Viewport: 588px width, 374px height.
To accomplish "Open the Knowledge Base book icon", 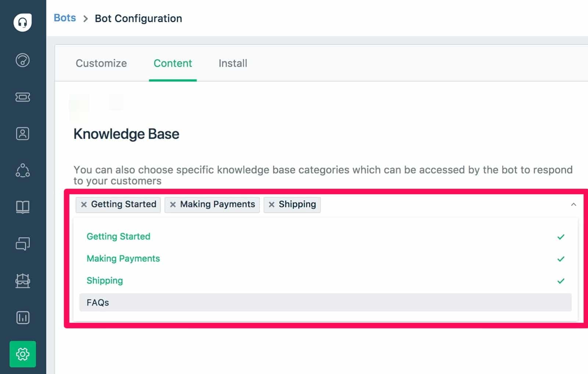I will click(x=23, y=207).
